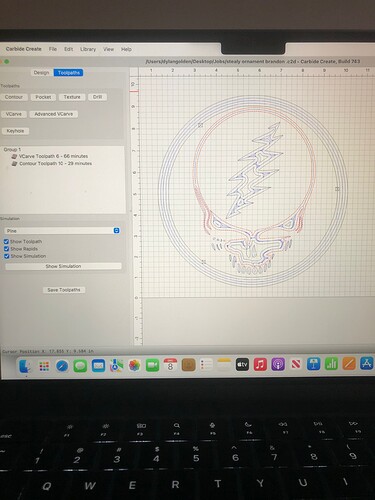Open Messages app in dock
375x500 pixels.
coord(80,366)
